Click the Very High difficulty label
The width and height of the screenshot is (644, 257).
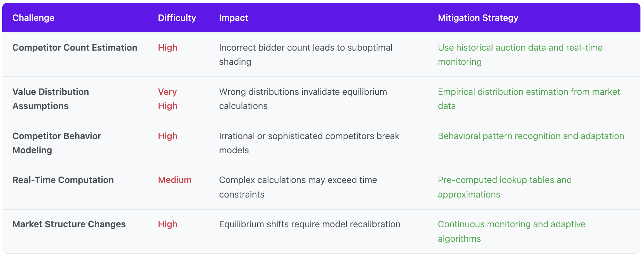pos(167,99)
